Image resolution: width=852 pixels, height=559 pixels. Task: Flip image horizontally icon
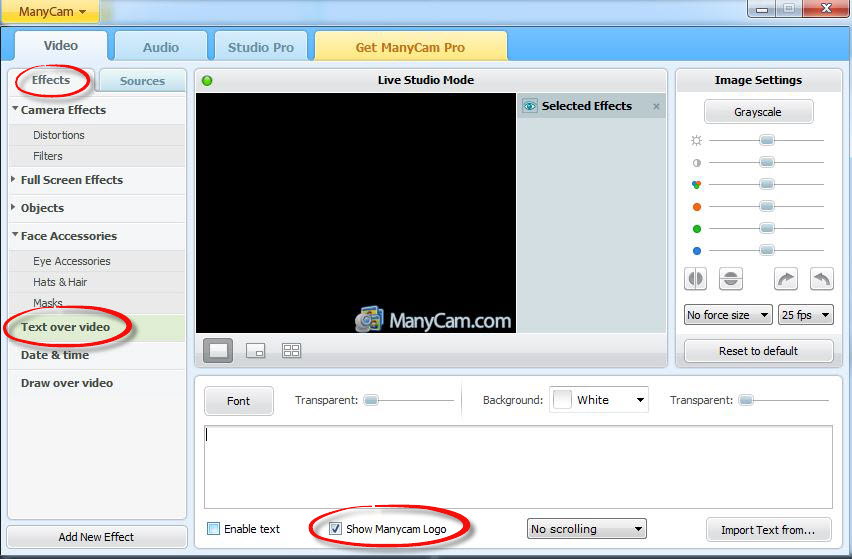695,279
